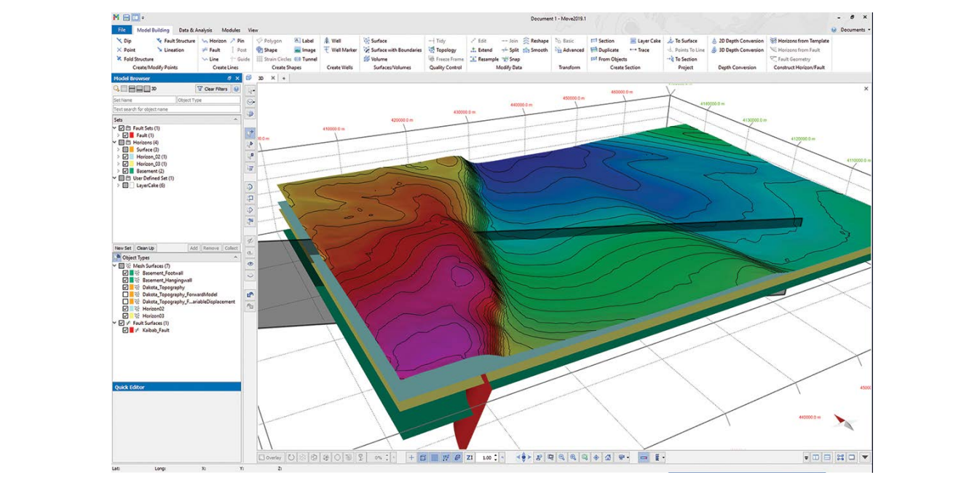Click the Duplicate tool
Image resolution: width=980 pixels, height=483 pixels.
604,50
